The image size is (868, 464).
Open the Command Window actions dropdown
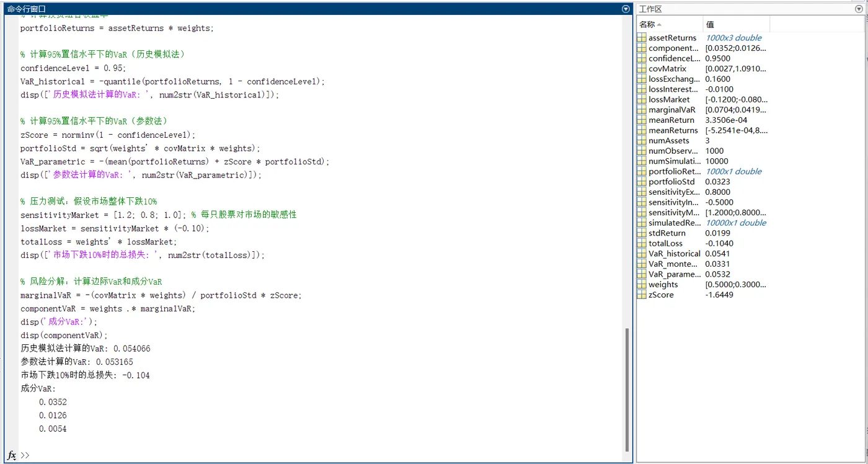tap(626, 9)
